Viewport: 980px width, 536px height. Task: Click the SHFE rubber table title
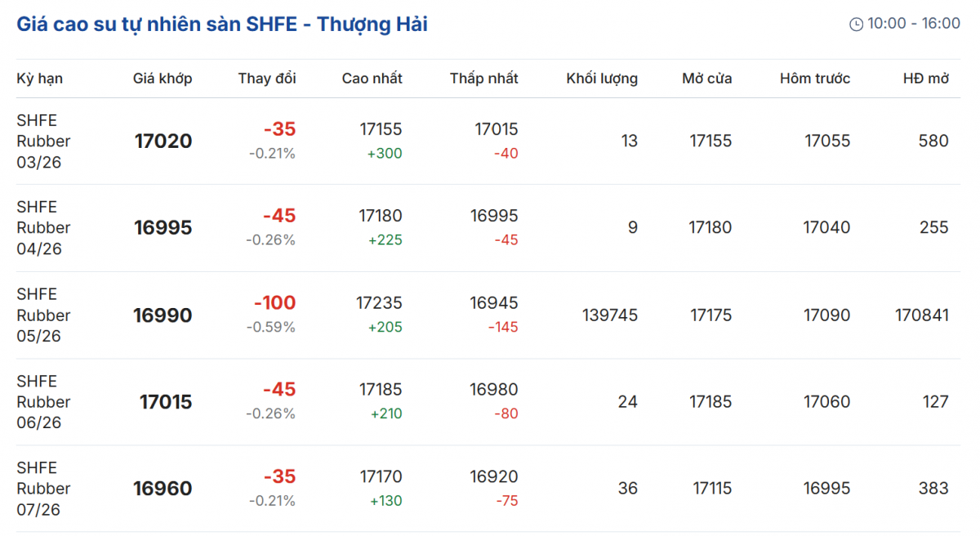click(222, 25)
